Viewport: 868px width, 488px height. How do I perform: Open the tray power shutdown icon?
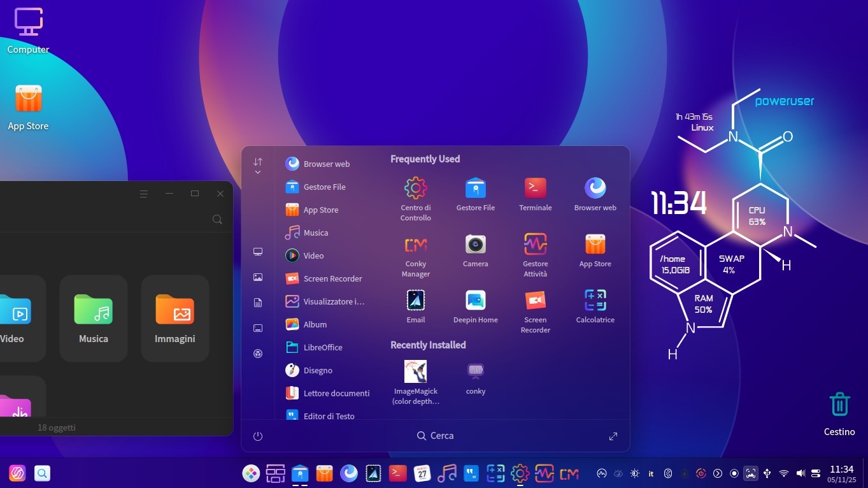[701, 473]
